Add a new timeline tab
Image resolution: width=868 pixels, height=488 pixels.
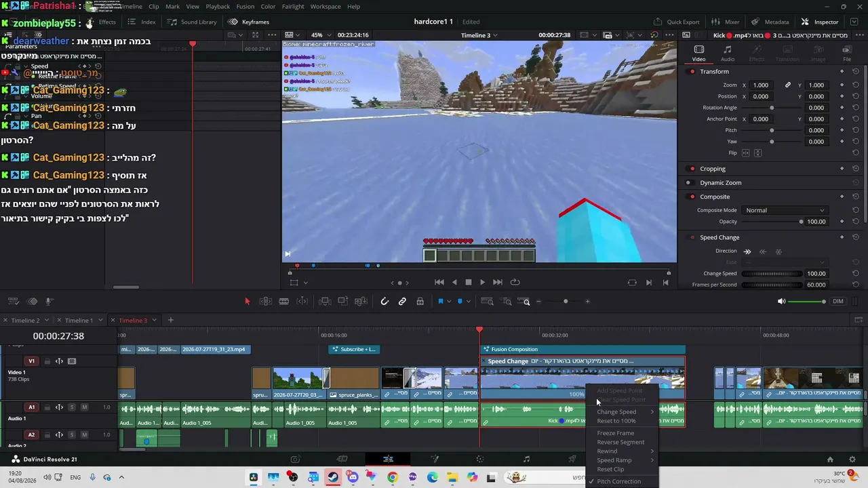(171, 320)
